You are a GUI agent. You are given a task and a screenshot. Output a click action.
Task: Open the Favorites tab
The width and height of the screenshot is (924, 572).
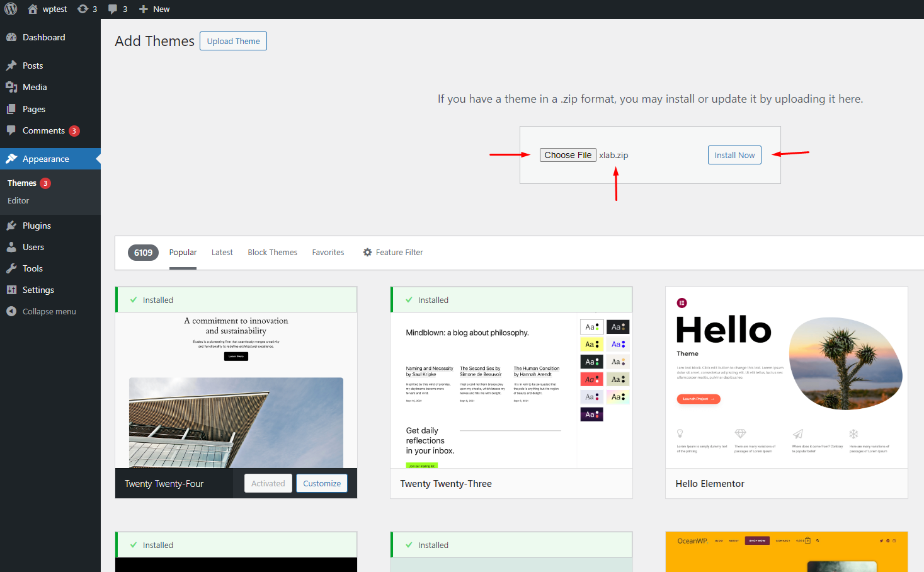pyautogui.click(x=328, y=252)
